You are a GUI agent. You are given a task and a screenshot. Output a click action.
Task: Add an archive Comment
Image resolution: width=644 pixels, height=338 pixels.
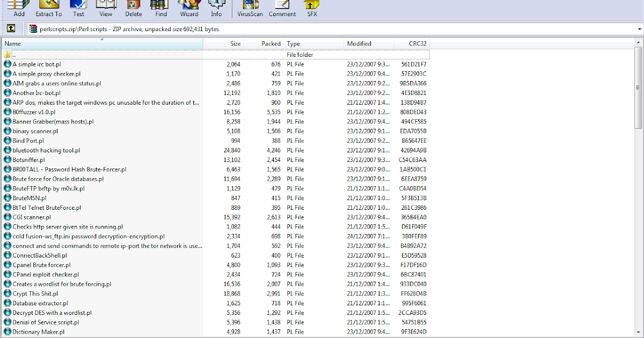coord(282,8)
